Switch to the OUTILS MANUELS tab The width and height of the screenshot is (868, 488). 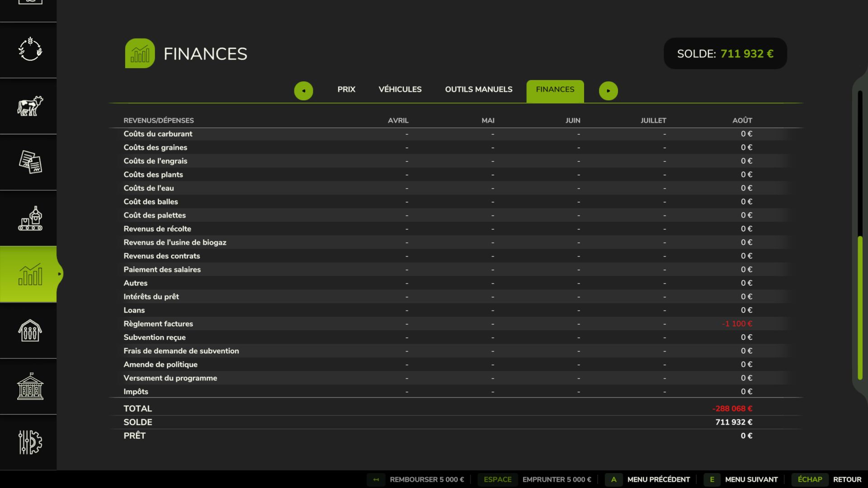coord(478,89)
